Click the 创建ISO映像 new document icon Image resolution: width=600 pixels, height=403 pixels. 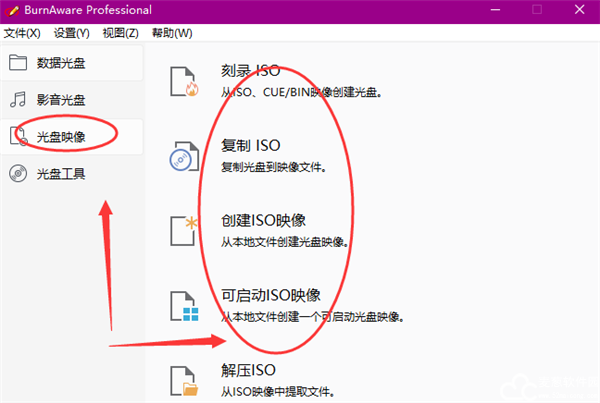point(184,231)
